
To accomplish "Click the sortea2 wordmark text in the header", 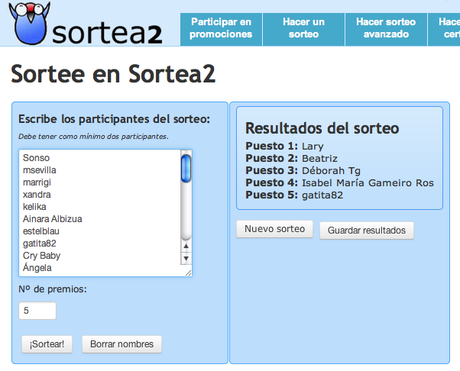I will tap(107, 33).
